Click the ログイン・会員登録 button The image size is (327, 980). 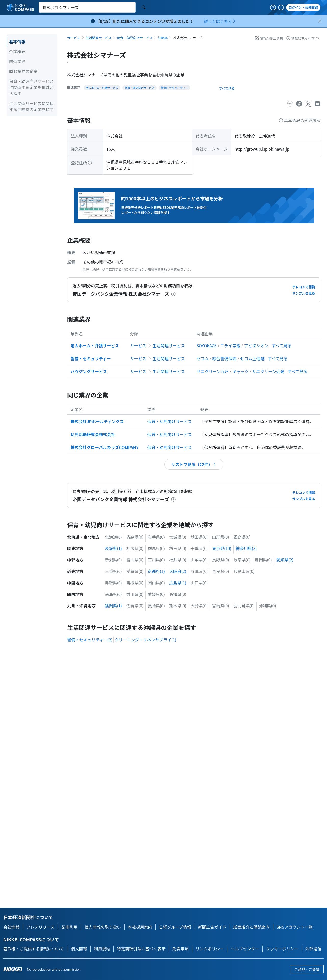[303, 7]
